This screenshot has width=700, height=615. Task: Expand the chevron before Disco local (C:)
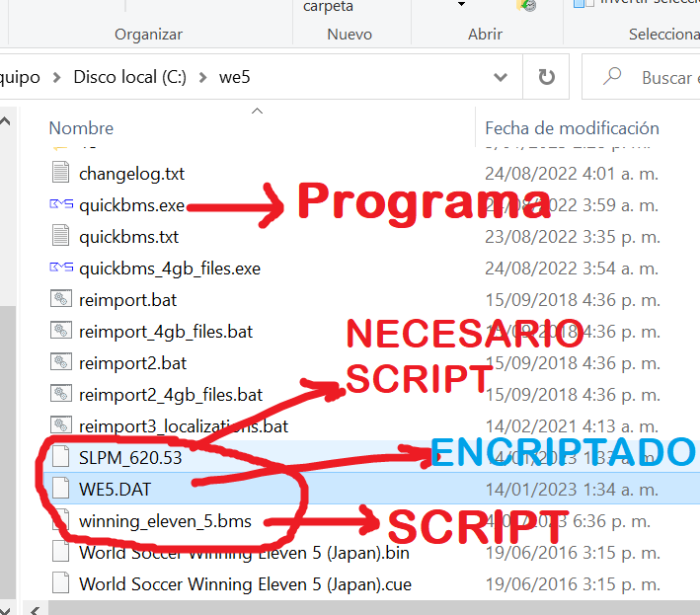[57, 77]
